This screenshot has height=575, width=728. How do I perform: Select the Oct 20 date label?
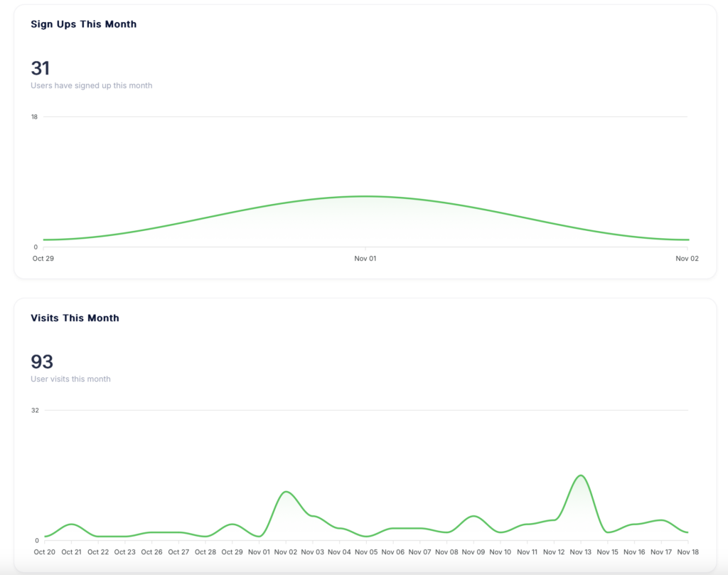coord(44,552)
